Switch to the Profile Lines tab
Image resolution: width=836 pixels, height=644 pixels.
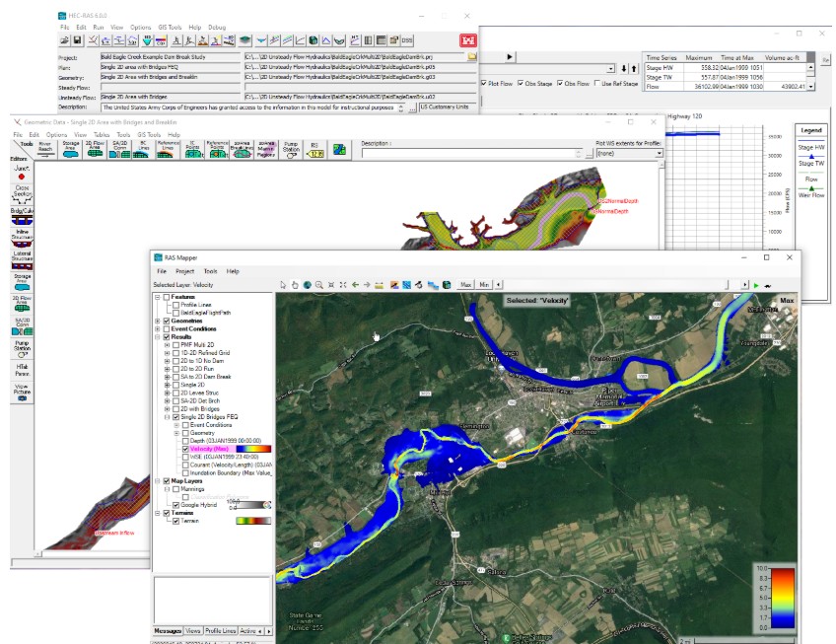(x=221, y=630)
